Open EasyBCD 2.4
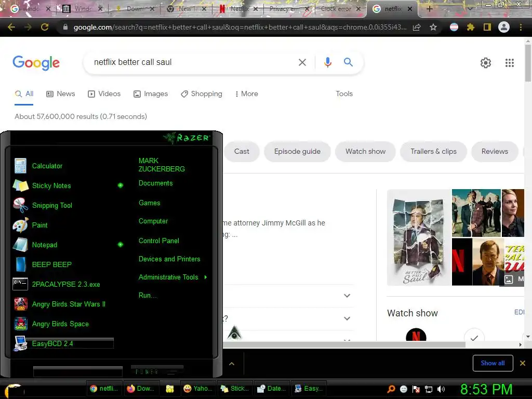Viewport: 532px width, 399px height. pos(52,343)
